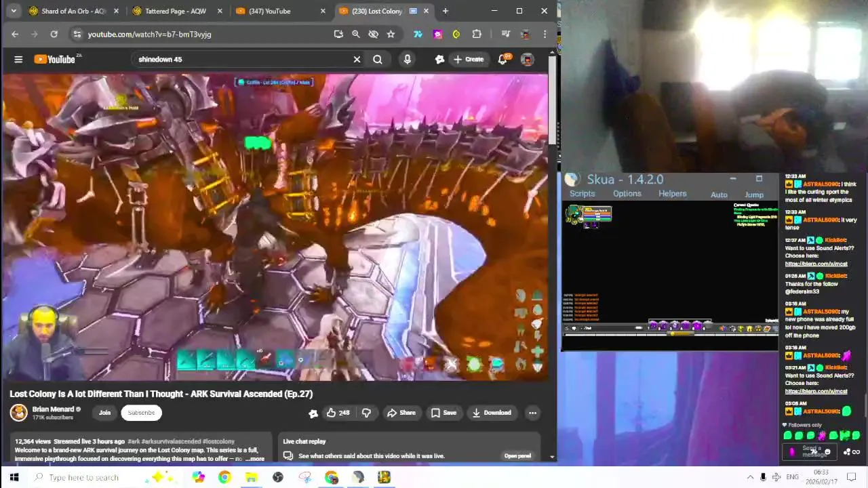This screenshot has width=868, height=488.
Task: Open site information icon in address bar
Action: pyautogui.click(x=77, y=34)
